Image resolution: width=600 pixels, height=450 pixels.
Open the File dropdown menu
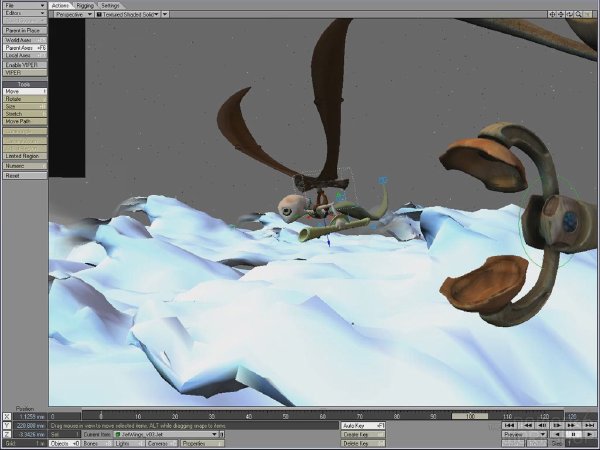[25, 5]
